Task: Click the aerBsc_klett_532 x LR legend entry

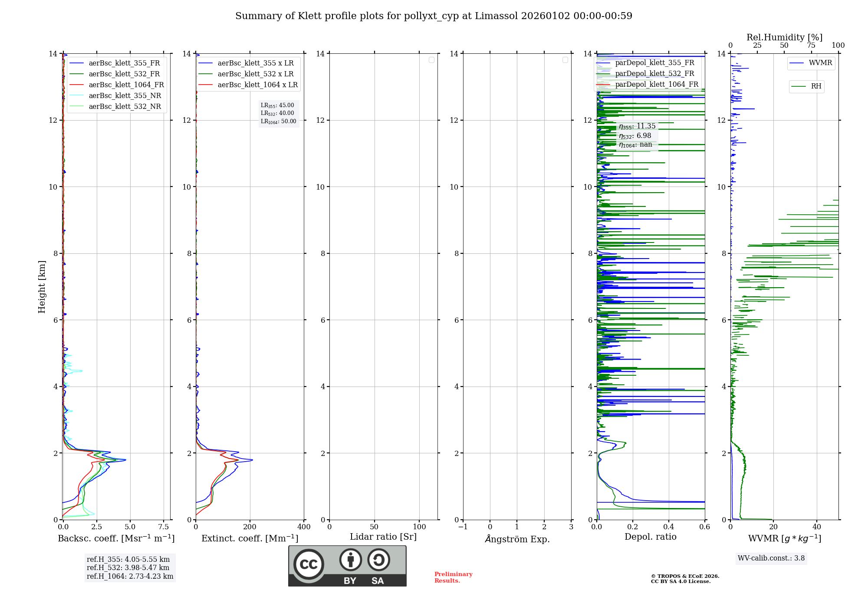Action: tap(255, 74)
